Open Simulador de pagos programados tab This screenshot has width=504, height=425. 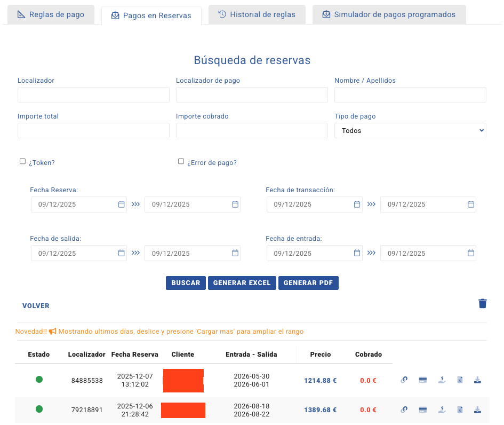click(x=389, y=14)
